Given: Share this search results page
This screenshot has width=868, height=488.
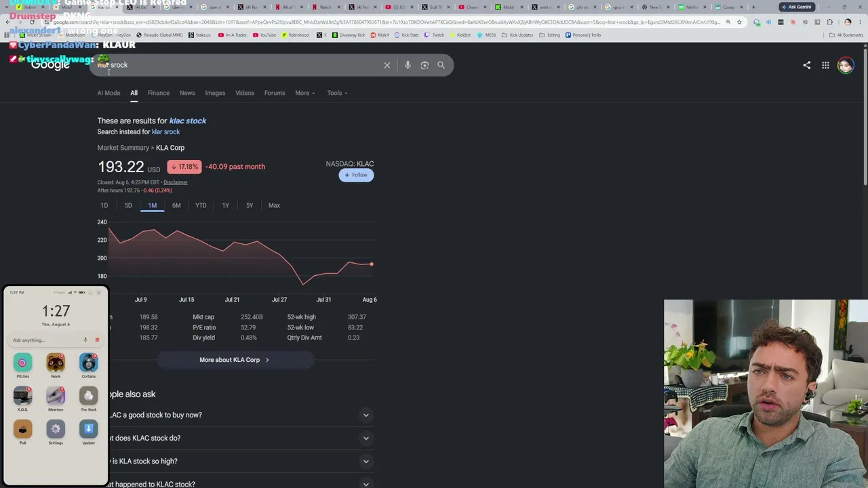Looking at the screenshot, I should coord(806,65).
